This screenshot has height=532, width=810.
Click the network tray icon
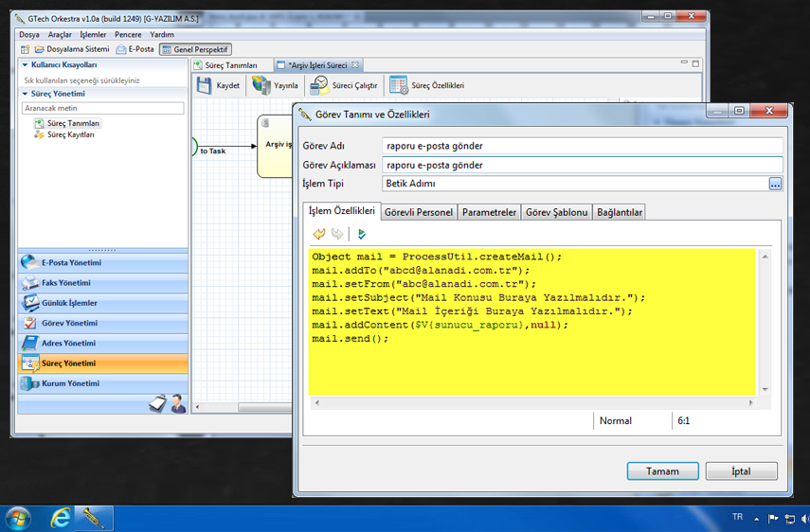click(x=789, y=519)
